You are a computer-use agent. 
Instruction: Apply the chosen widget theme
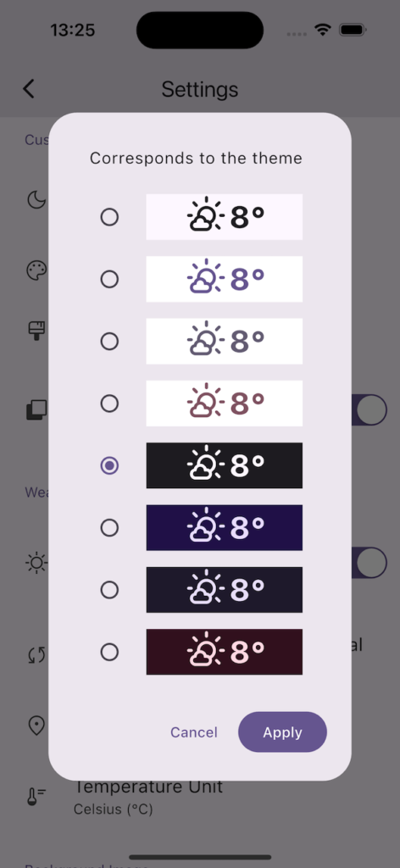pos(282,732)
